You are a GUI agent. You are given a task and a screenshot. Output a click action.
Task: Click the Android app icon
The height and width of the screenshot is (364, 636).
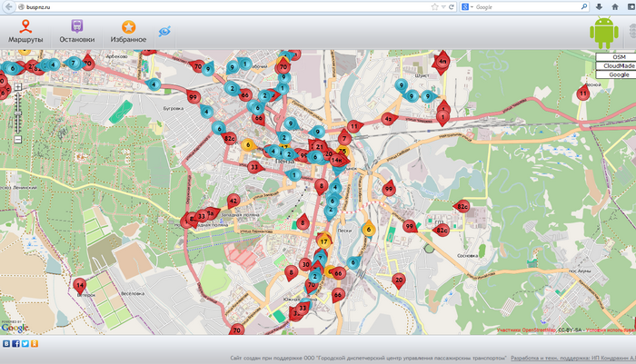[603, 34]
